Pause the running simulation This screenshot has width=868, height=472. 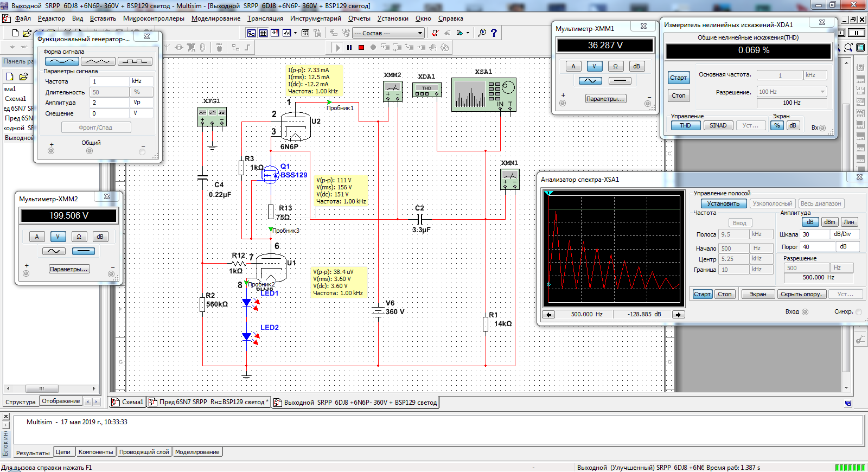[x=349, y=47]
